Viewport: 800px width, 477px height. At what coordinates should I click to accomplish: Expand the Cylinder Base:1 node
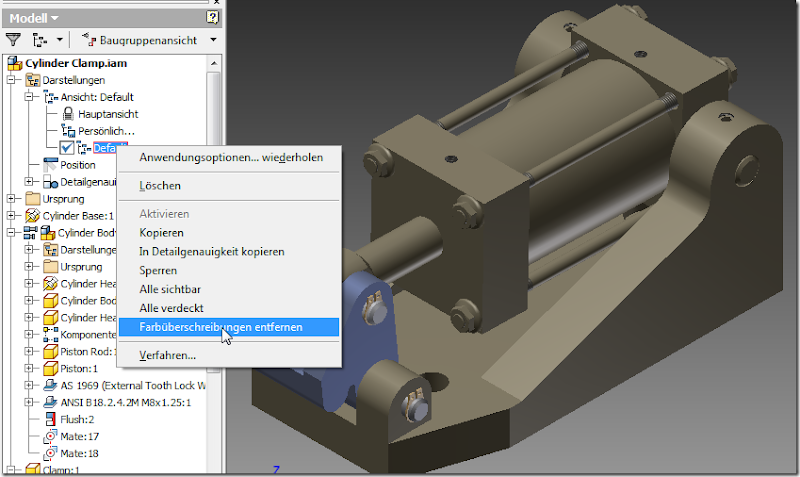(x=12, y=216)
